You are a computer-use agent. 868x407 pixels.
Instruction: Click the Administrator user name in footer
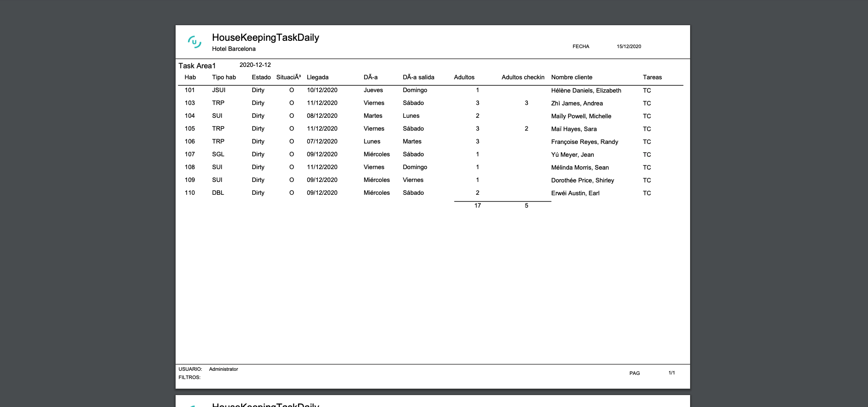(x=223, y=369)
